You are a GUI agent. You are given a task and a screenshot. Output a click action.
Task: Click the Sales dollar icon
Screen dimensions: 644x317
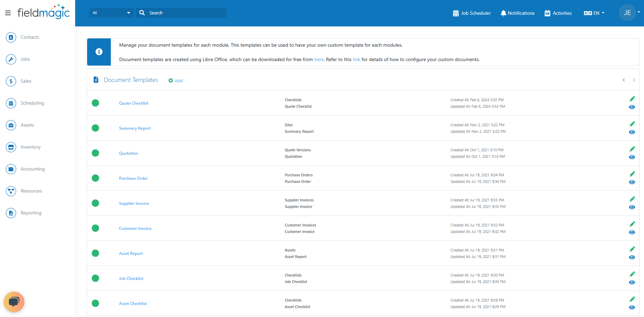11,81
